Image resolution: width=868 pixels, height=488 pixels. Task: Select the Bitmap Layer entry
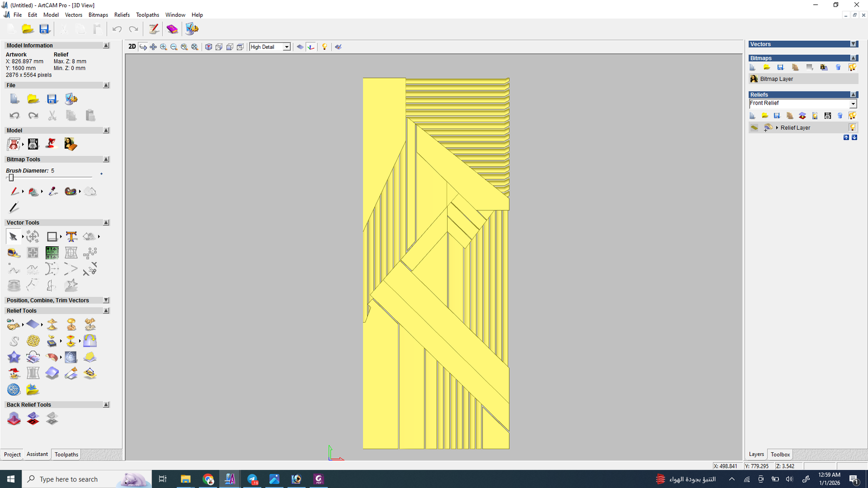pyautogui.click(x=776, y=79)
